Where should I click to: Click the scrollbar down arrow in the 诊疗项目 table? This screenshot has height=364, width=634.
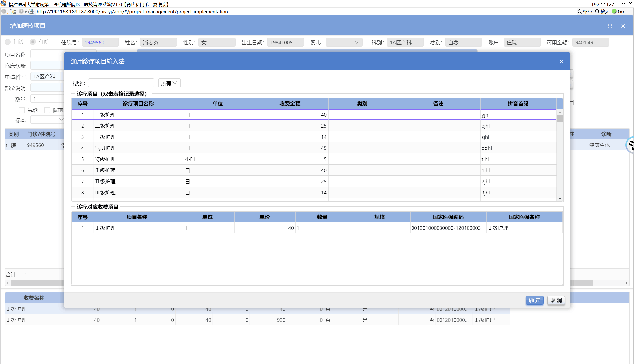tap(560, 198)
